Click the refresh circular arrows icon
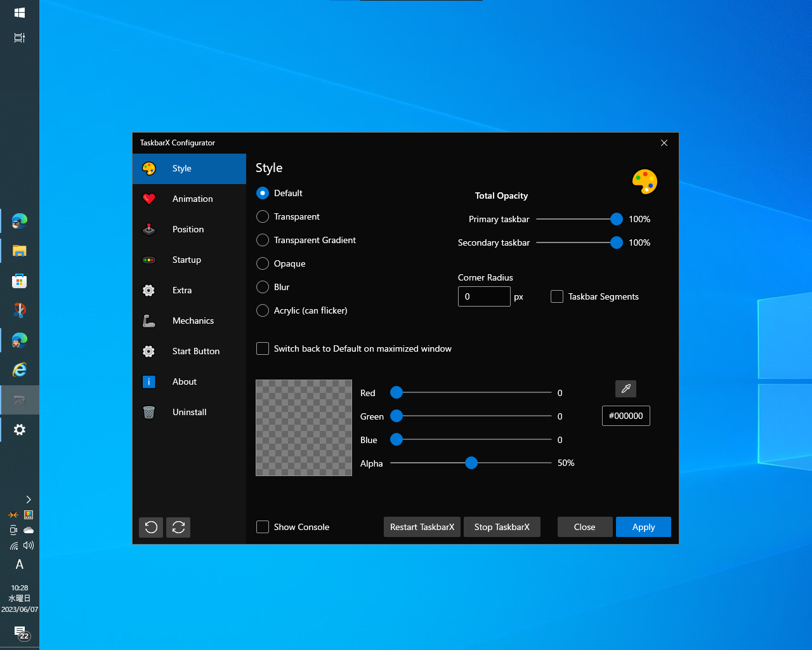This screenshot has height=650, width=812. click(x=178, y=527)
